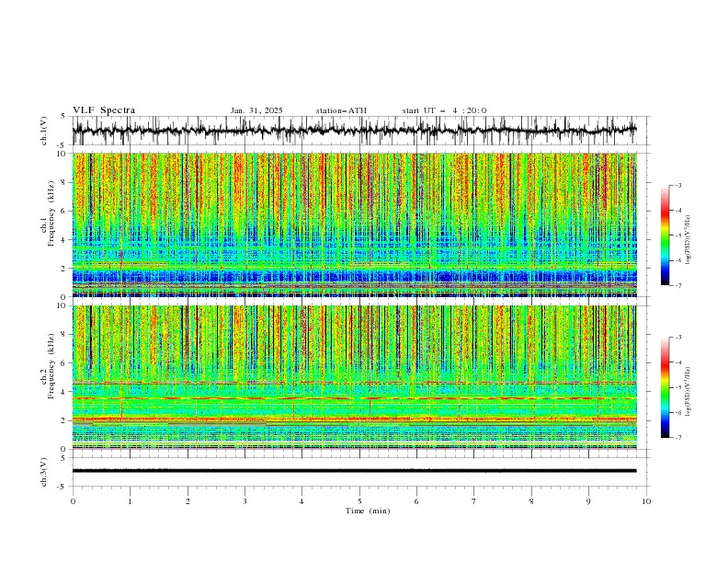Click the ch.1(V) waveform axis label
728x563 pixels.
(x=44, y=131)
